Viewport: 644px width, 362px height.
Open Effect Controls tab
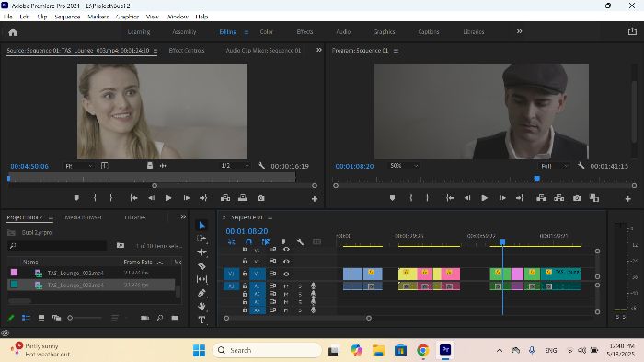pos(187,50)
